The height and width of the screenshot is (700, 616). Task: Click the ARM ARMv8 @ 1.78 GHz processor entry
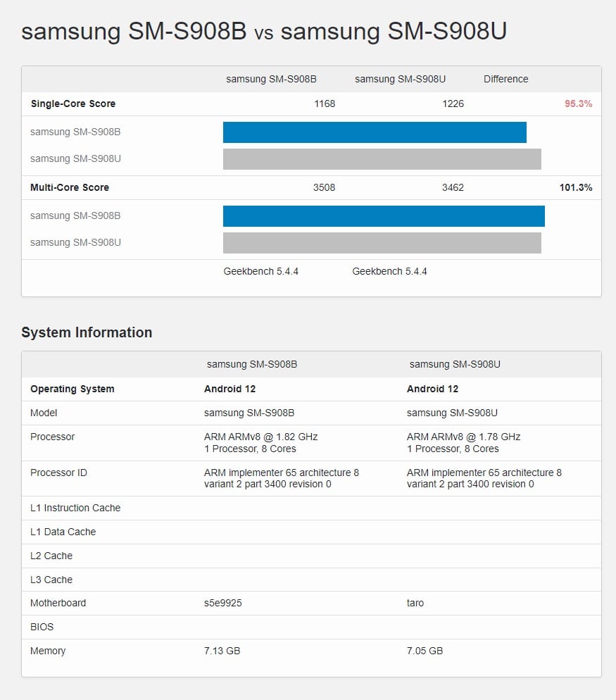click(463, 437)
